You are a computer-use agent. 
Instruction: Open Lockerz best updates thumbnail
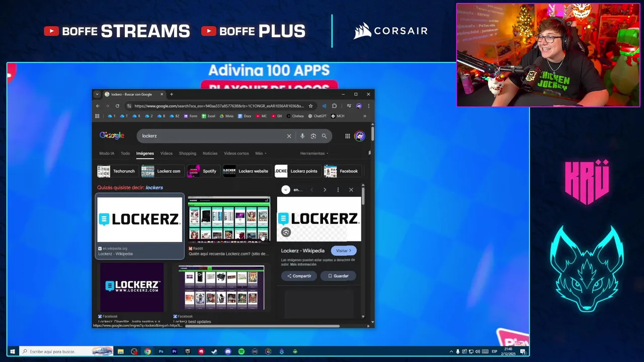(221, 288)
